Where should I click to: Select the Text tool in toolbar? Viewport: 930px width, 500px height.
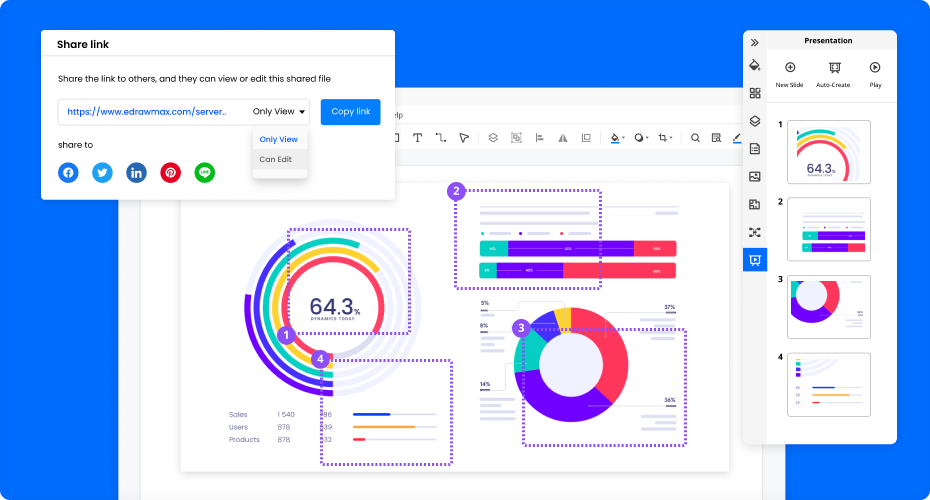tap(417, 138)
